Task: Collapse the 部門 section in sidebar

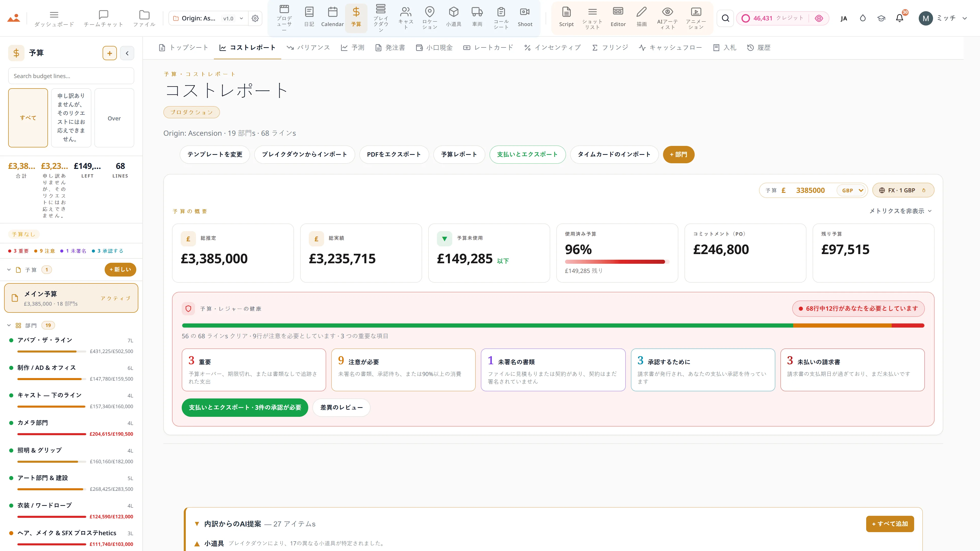Action: [9, 325]
